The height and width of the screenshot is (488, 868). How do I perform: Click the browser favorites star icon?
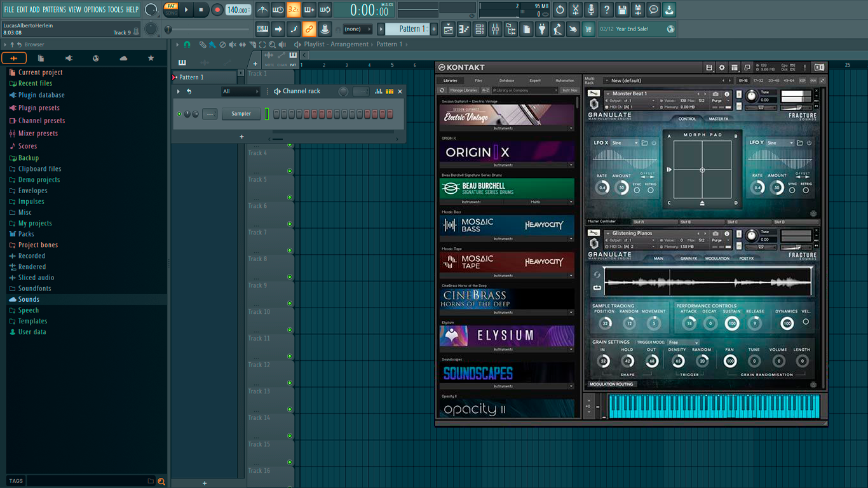[151, 58]
